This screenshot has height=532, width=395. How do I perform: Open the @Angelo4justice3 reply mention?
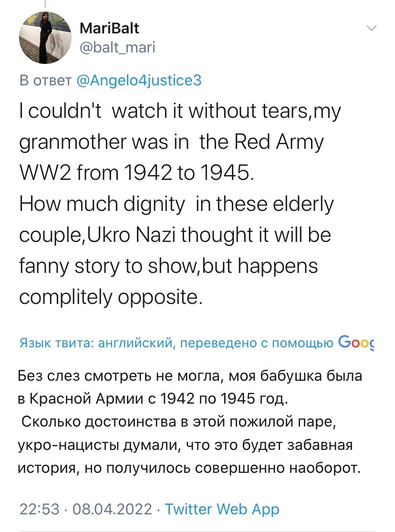pyautogui.click(x=139, y=81)
